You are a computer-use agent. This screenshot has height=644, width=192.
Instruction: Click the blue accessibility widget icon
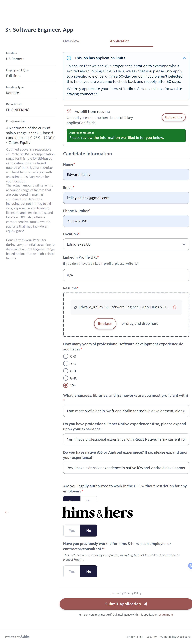coord(190,566)
